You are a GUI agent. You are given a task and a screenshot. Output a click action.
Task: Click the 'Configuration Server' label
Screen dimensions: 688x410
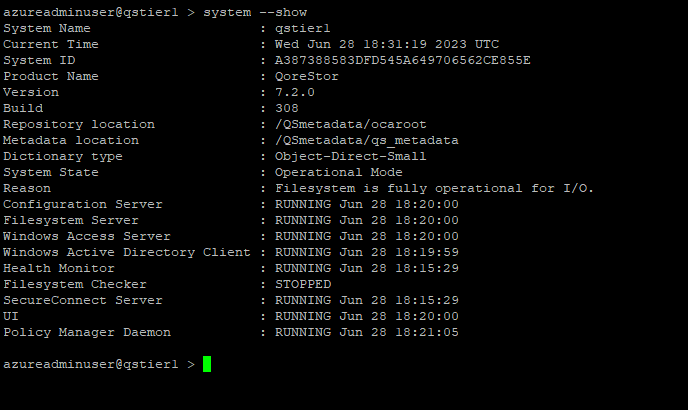[x=83, y=204]
